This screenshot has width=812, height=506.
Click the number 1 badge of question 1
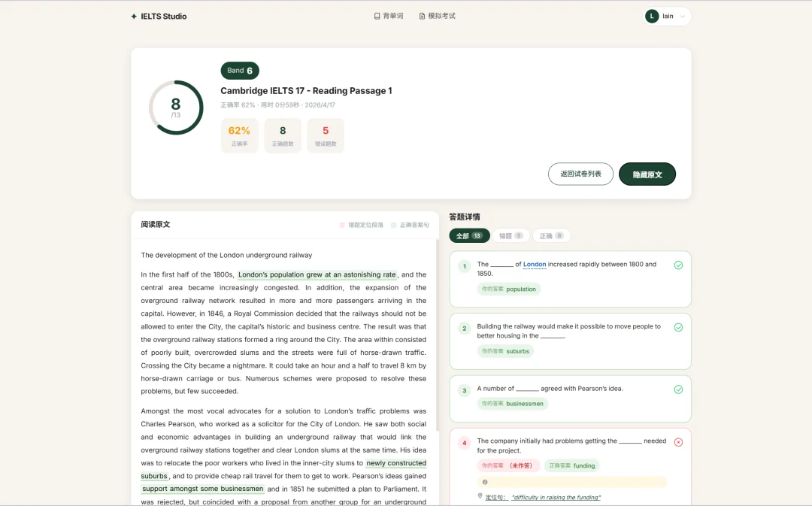tap(465, 266)
